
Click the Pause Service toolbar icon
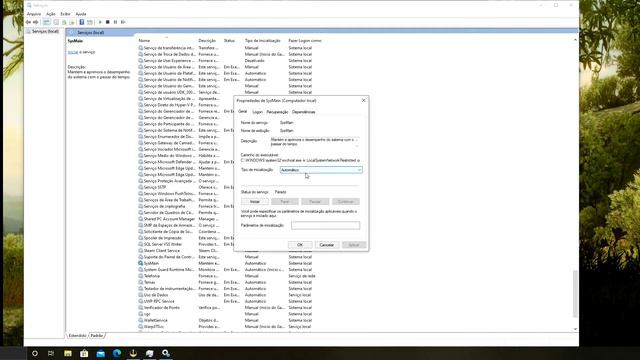[x=116, y=22]
